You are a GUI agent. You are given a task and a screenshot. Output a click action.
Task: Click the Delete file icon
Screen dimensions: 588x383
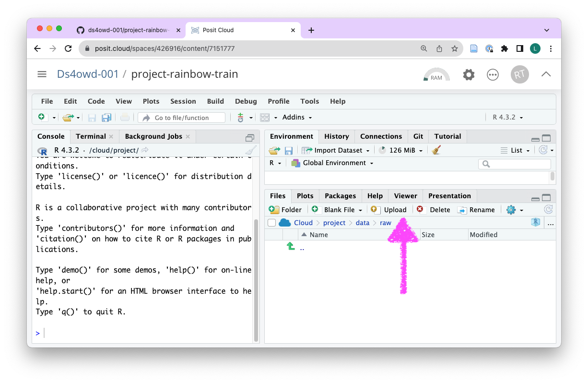[x=420, y=210]
